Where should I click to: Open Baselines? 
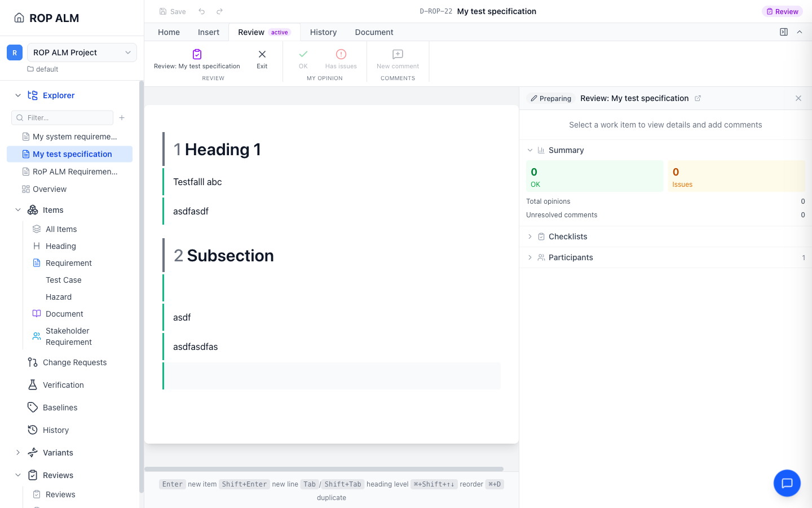pyautogui.click(x=60, y=408)
